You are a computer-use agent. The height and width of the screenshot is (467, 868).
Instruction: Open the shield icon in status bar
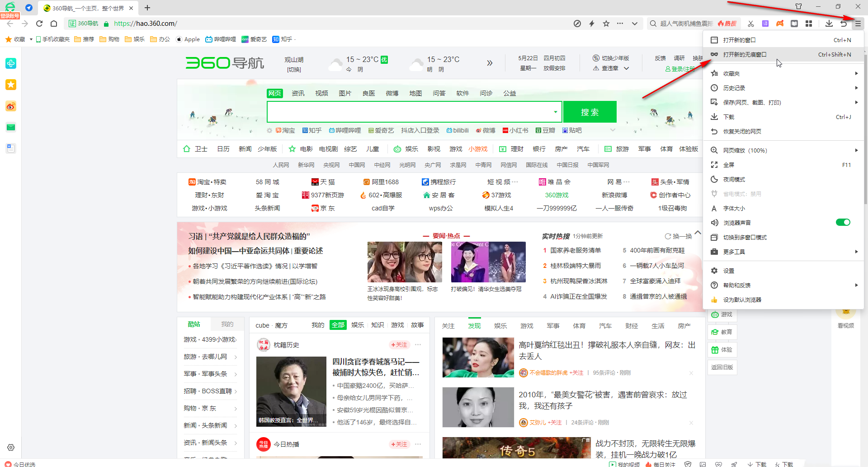688,464
